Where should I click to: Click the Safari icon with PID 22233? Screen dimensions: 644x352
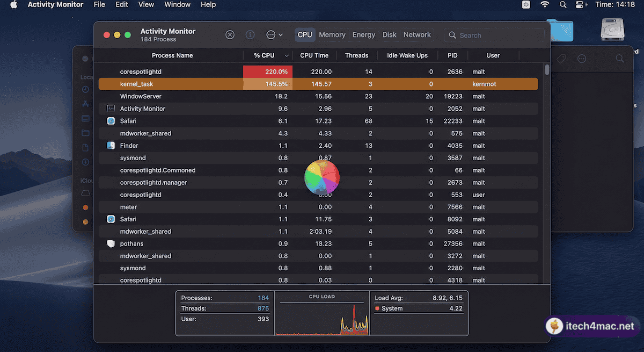pyautogui.click(x=111, y=121)
